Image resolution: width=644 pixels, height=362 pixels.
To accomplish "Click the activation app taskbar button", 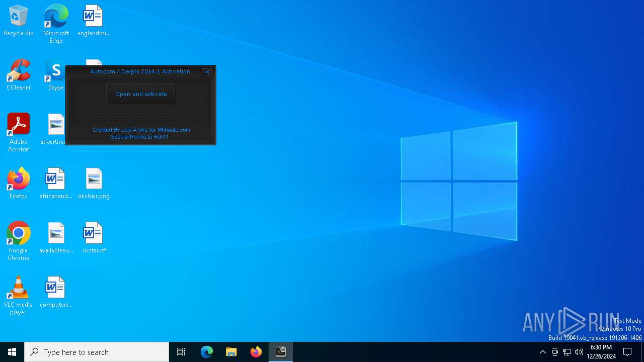I will (x=281, y=352).
